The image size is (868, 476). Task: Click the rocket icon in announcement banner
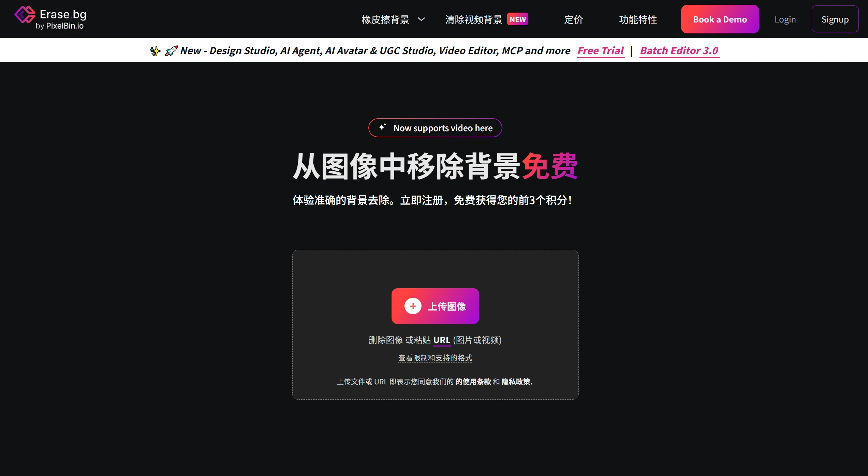coord(171,51)
